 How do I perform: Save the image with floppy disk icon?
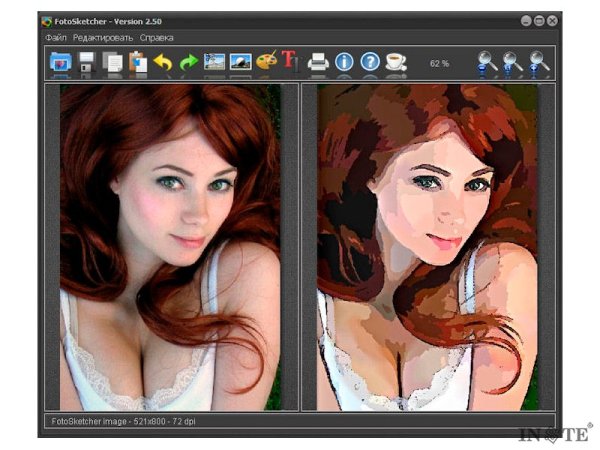tap(87, 62)
